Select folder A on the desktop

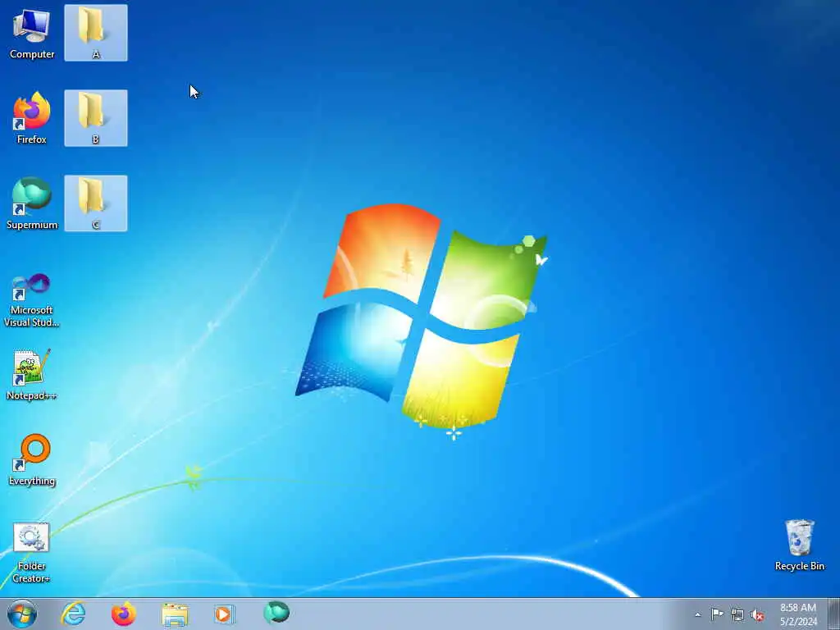coord(96,33)
